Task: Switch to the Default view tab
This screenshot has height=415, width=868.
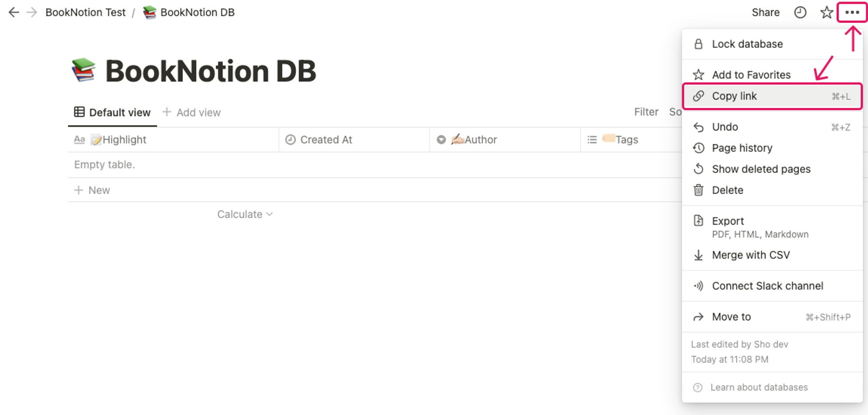Action: (112, 112)
